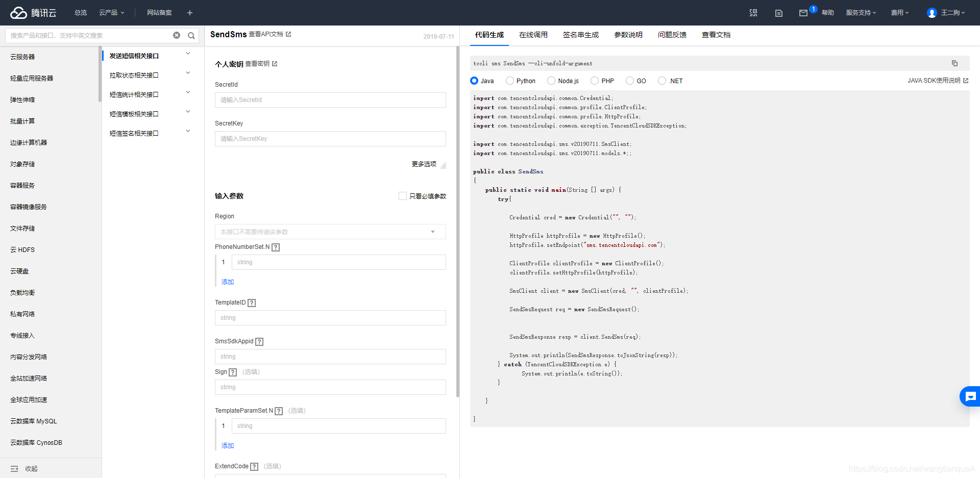
Task: Open the API doc external link icon
Action: tap(288, 34)
